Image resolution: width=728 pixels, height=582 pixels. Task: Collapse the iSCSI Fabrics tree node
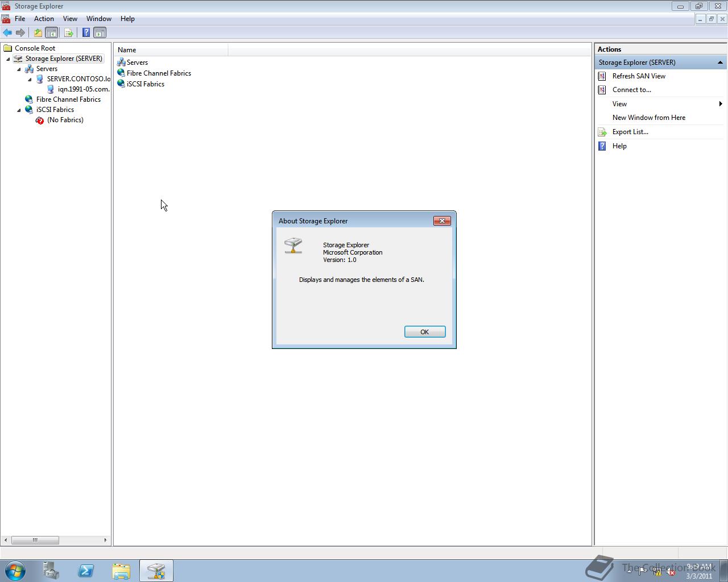19,110
